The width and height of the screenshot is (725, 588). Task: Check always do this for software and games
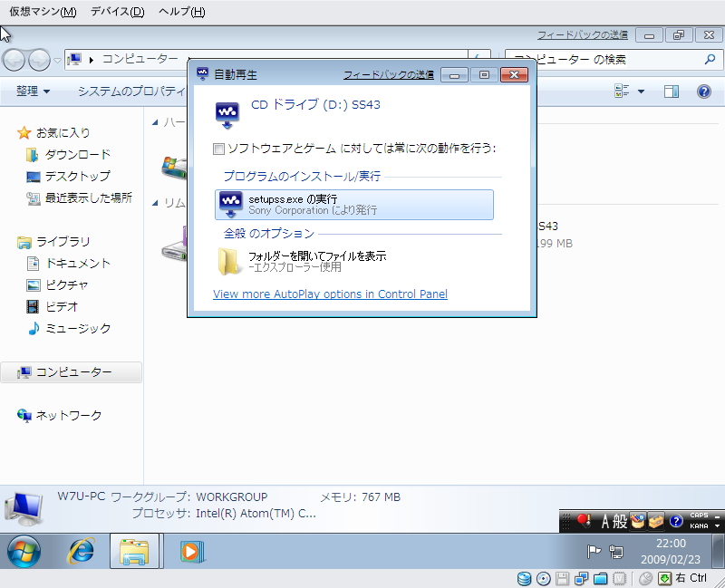[x=218, y=149]
